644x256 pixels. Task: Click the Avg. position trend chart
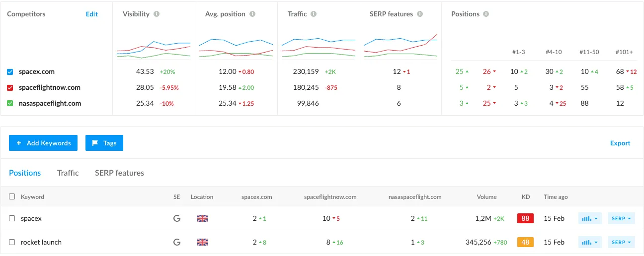(236, 49)
